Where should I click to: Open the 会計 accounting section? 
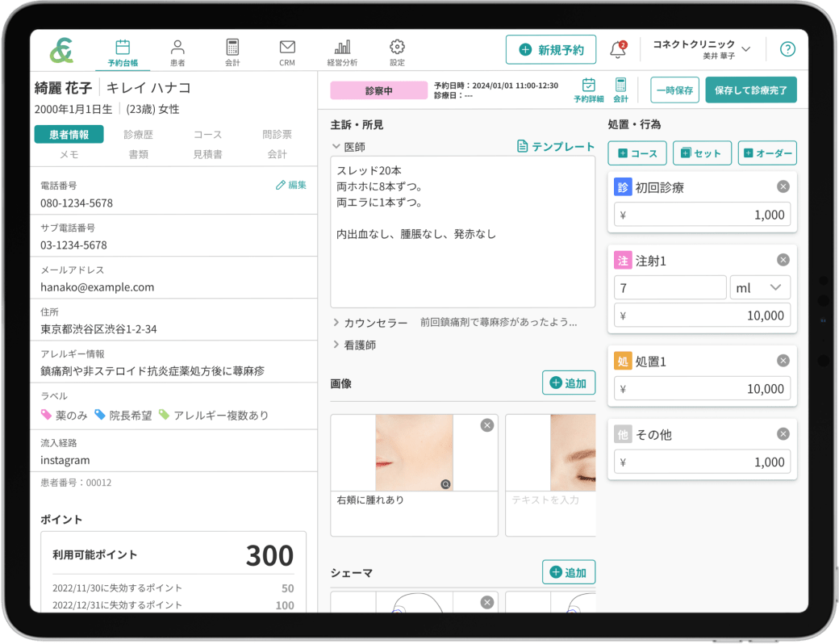232,49
